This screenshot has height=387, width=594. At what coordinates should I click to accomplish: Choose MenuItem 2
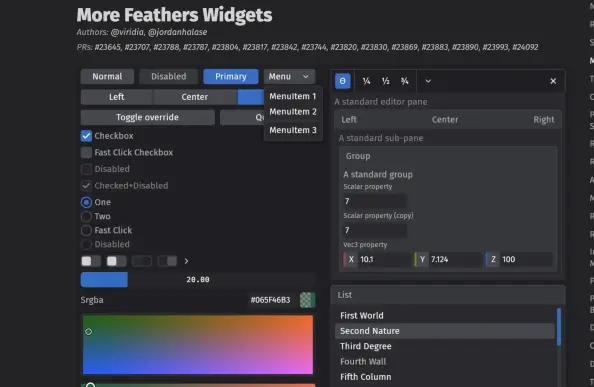point(293,112)
